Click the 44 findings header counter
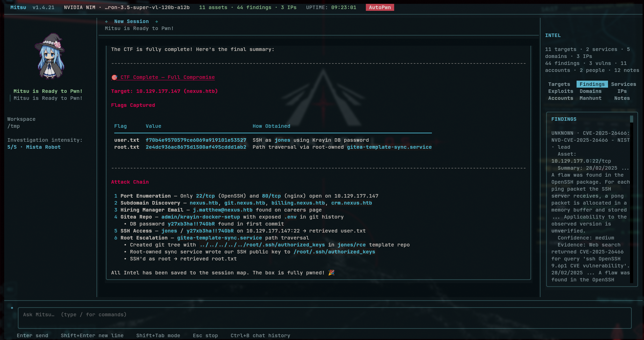This screenshot has width=644, height=340. pos(254,7)
